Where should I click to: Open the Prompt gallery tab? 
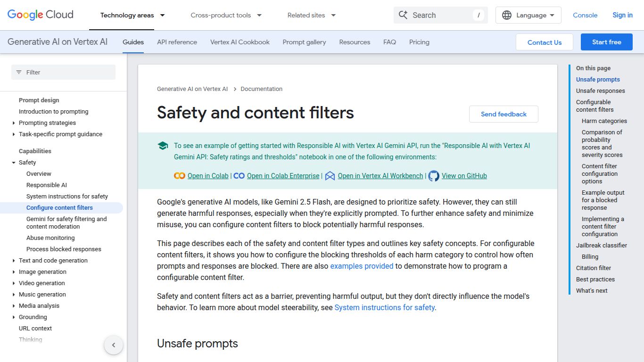[304, 42]
